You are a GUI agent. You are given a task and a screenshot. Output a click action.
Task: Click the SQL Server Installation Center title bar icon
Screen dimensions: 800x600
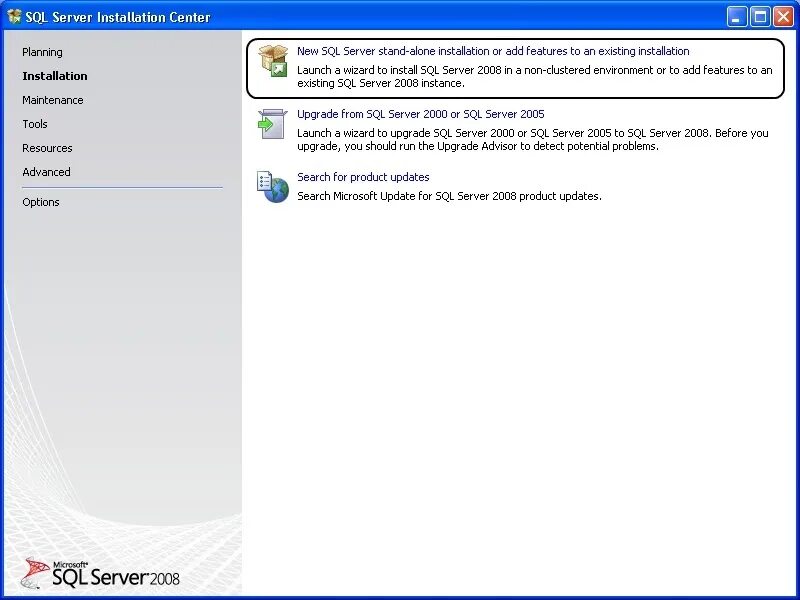click(14, 17)
